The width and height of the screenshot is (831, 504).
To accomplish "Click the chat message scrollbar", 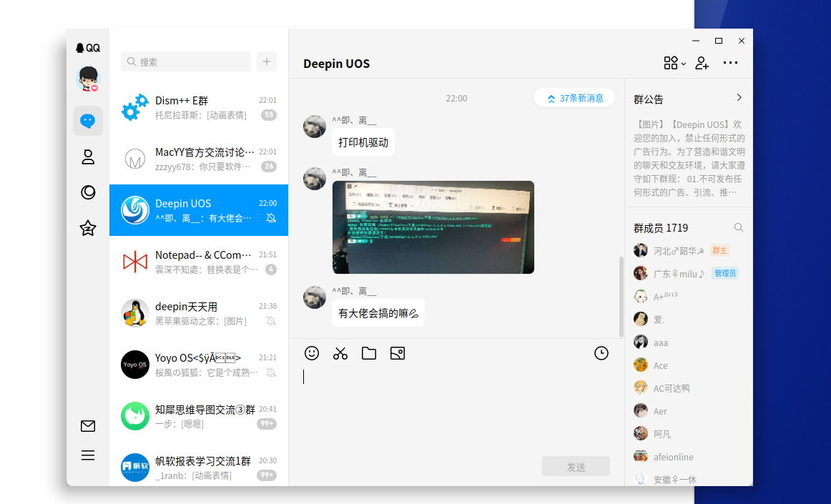I will [621, 297].
